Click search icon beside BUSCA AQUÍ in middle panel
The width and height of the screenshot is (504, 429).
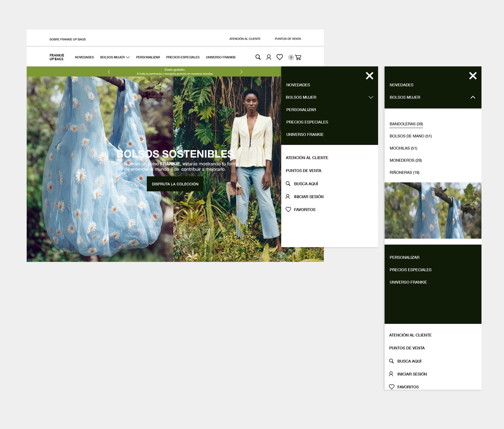[x=288, y=184]
